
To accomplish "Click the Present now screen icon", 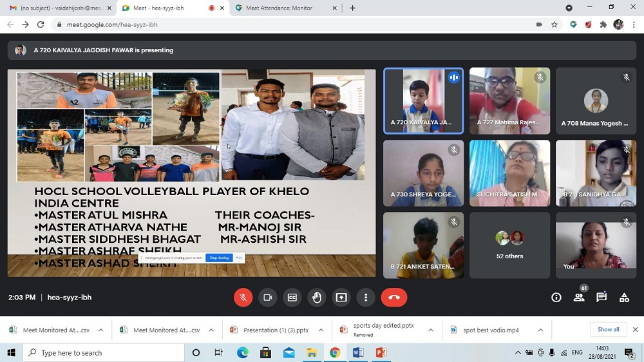I will pos(341,298).
